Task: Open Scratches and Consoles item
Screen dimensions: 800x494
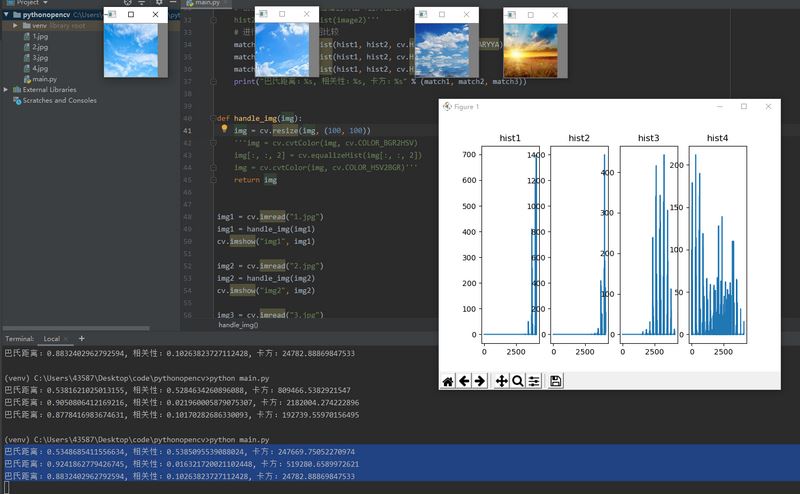Action: (x=59, y=101)
